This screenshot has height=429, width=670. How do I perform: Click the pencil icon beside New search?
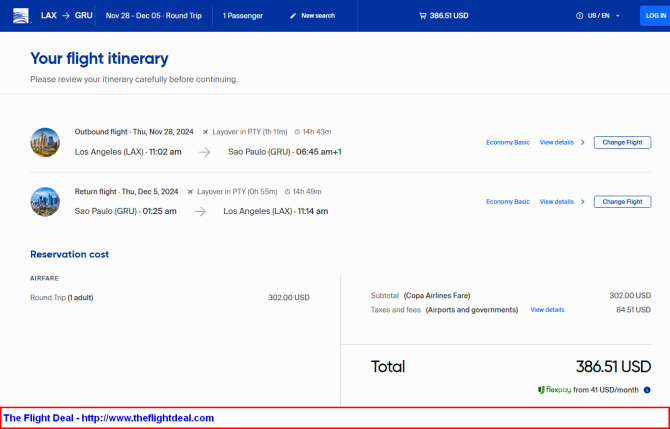[293, 16]
